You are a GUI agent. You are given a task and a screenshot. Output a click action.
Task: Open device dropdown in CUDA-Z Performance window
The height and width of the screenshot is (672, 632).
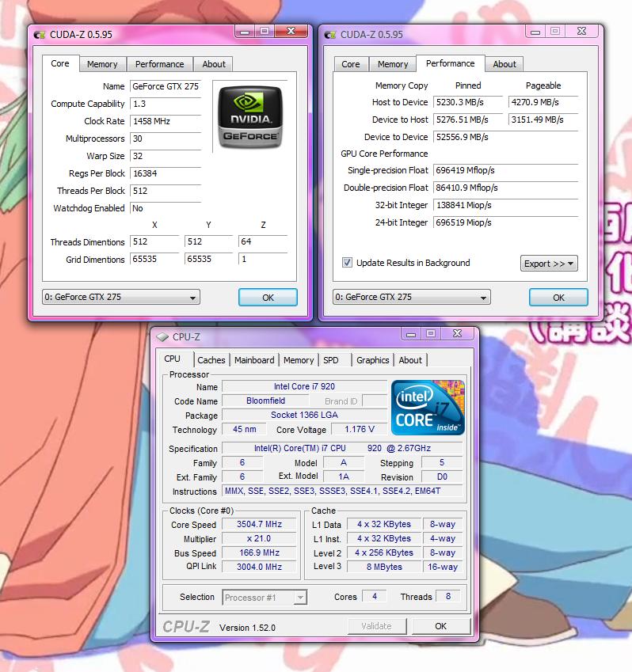(411, 298)
